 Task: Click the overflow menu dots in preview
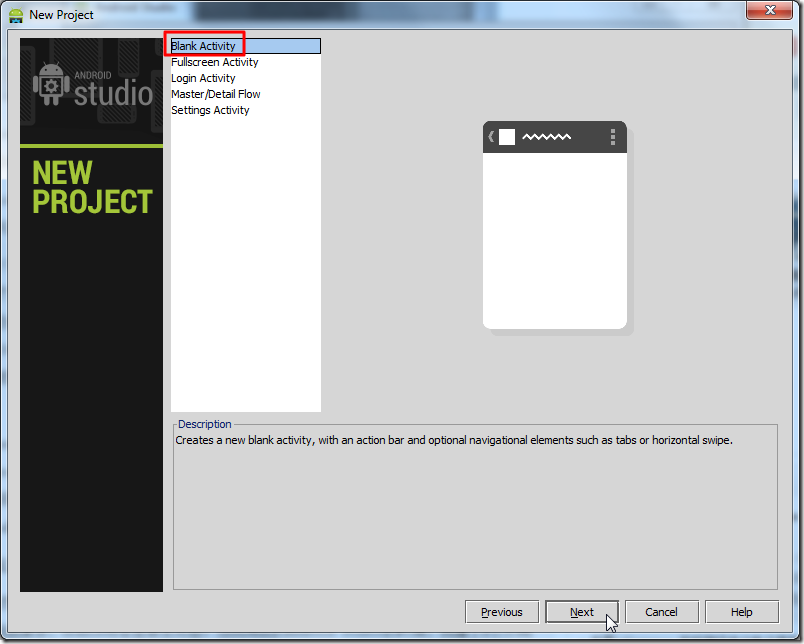(612, 137)
